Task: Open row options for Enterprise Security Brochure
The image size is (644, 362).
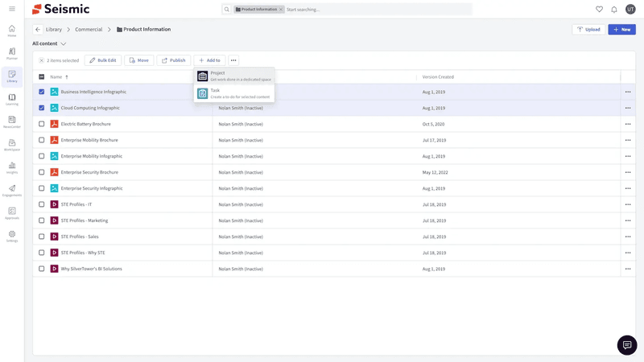Action: pyautogui.click(x=628, y=172)
